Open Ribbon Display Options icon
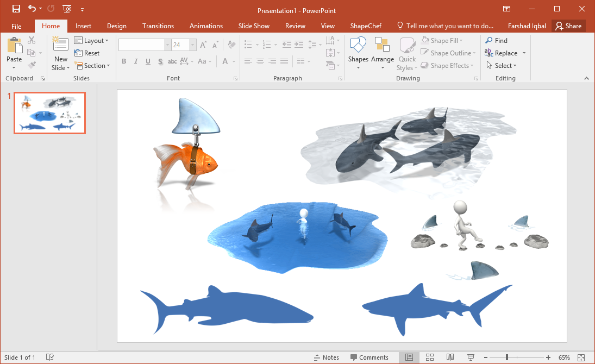The width and height of the screenshot is (595, 364). pos(506,9)
